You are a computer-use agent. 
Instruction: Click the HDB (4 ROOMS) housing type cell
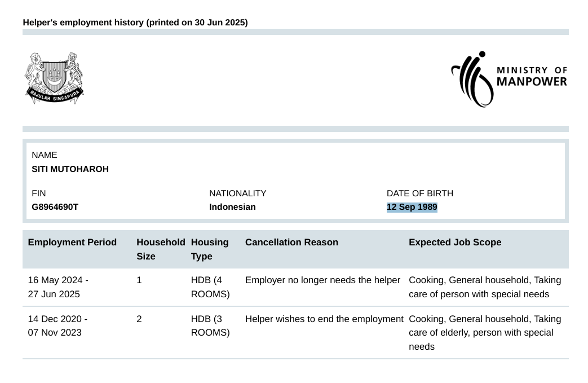210,287
